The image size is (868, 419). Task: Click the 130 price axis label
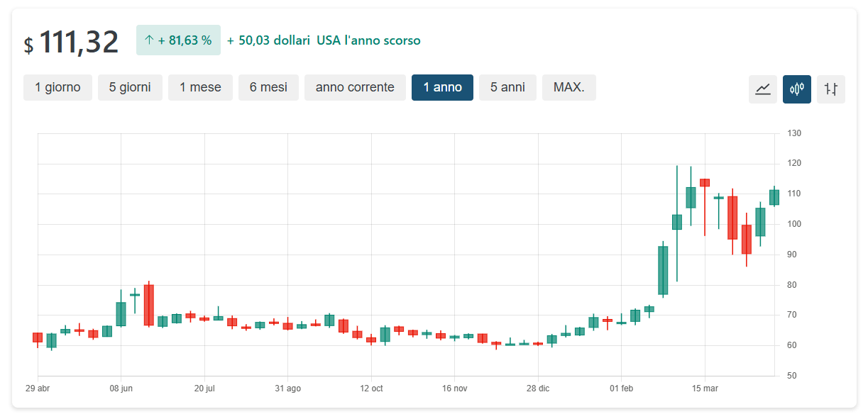pos(794,133)
